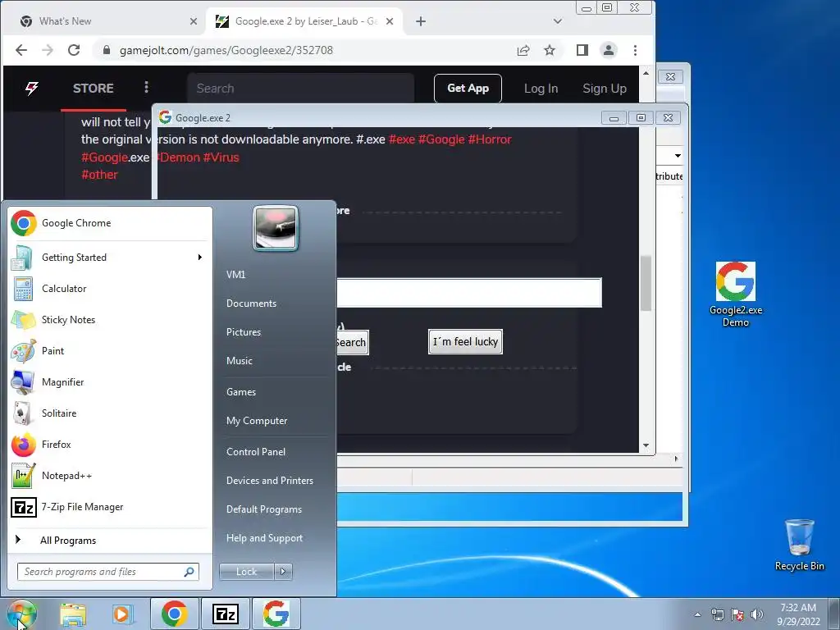The image size is (840, 630).
Task: Open Google2.exe Demo desktop icon
Action: pos(736,294)
